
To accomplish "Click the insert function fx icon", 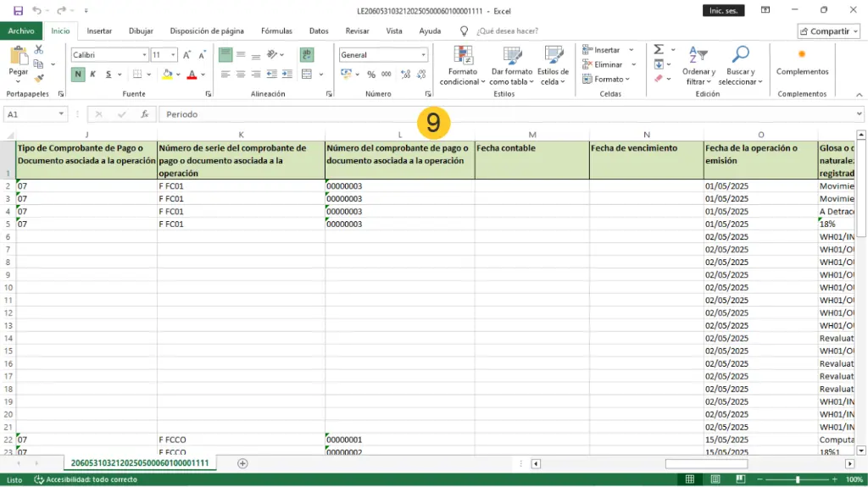I will point(144,114).
